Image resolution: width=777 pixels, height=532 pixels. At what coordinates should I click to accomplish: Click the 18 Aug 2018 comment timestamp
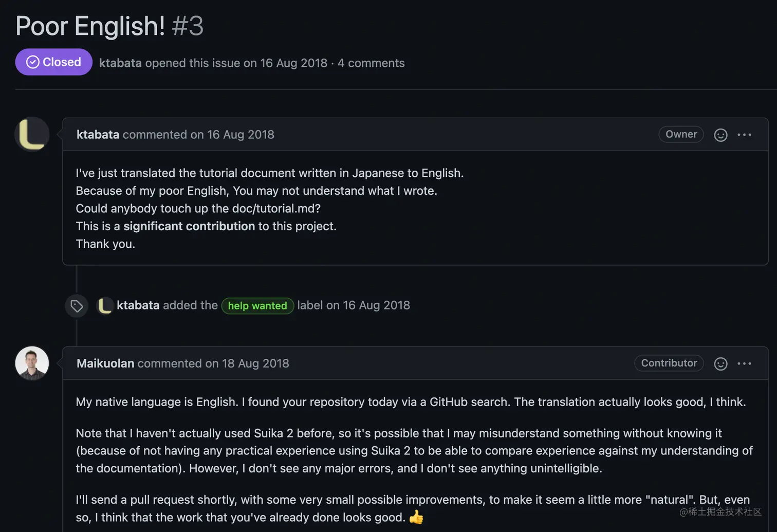255,363
